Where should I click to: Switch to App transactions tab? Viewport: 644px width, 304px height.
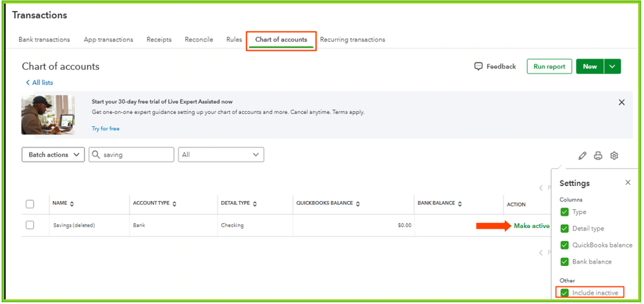click(x=108, y=40)
